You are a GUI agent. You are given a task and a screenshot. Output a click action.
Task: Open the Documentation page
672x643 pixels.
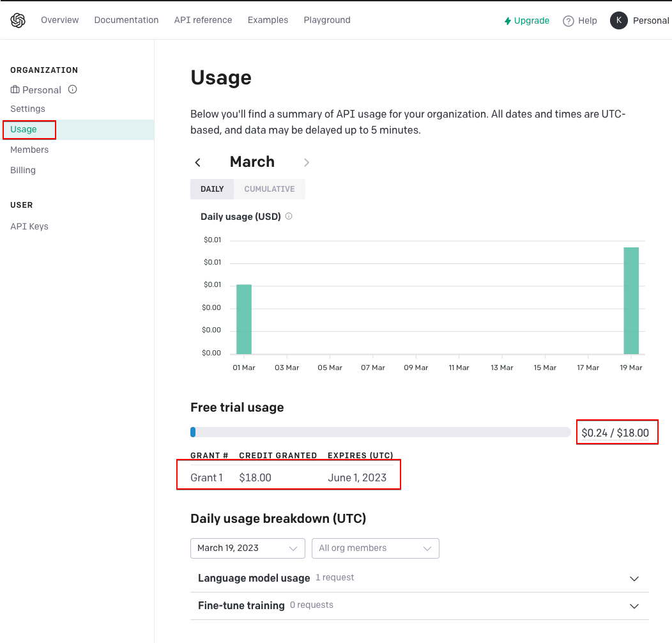coord(126,20)
